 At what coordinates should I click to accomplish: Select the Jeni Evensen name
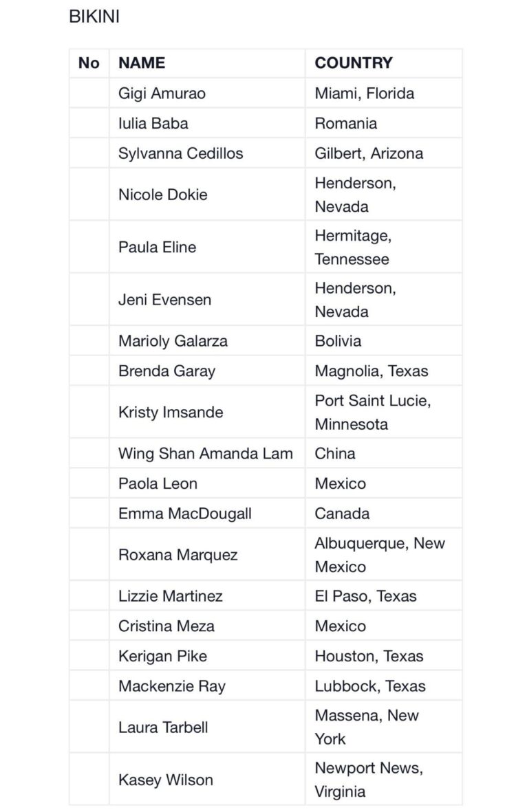[164, 300]
